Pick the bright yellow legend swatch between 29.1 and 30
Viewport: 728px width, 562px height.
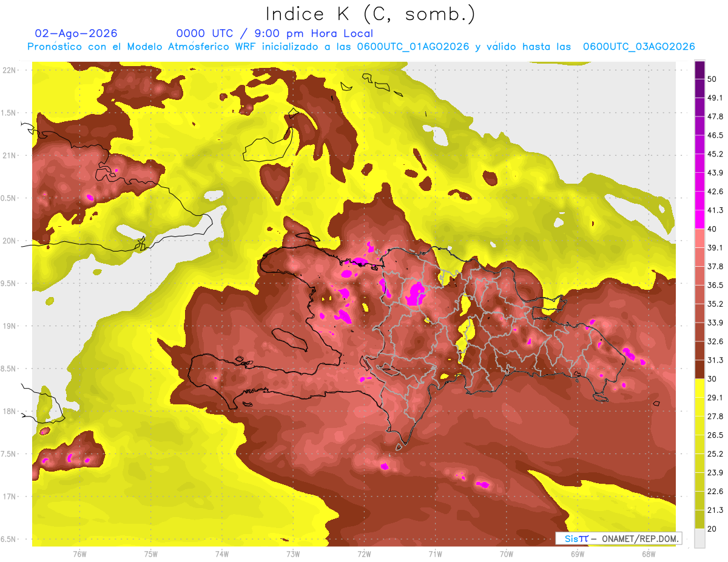click(x=699, y=389)
